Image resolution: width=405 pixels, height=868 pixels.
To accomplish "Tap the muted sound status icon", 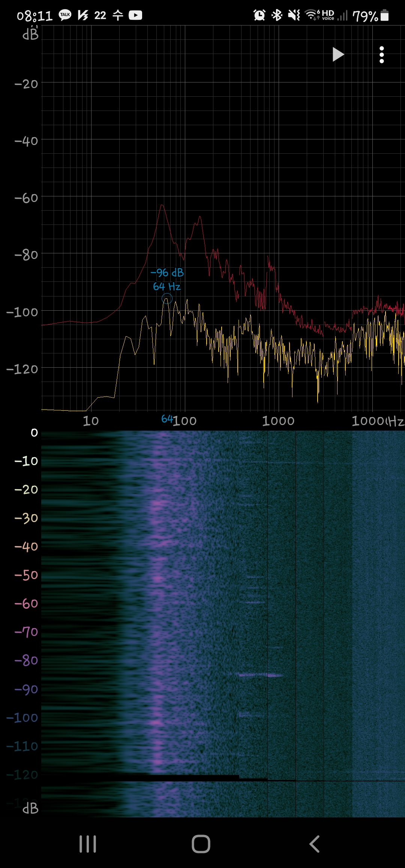I will click(294, 15).
